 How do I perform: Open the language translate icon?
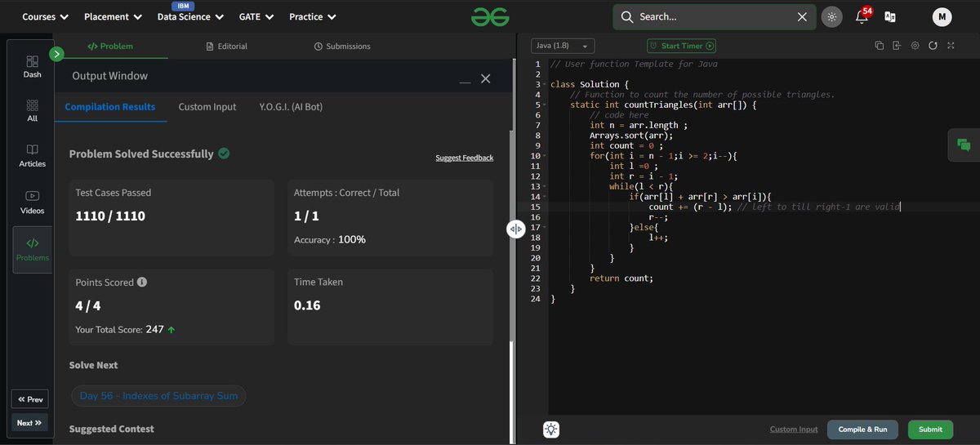pyautogui.click(x=890, y=16)
